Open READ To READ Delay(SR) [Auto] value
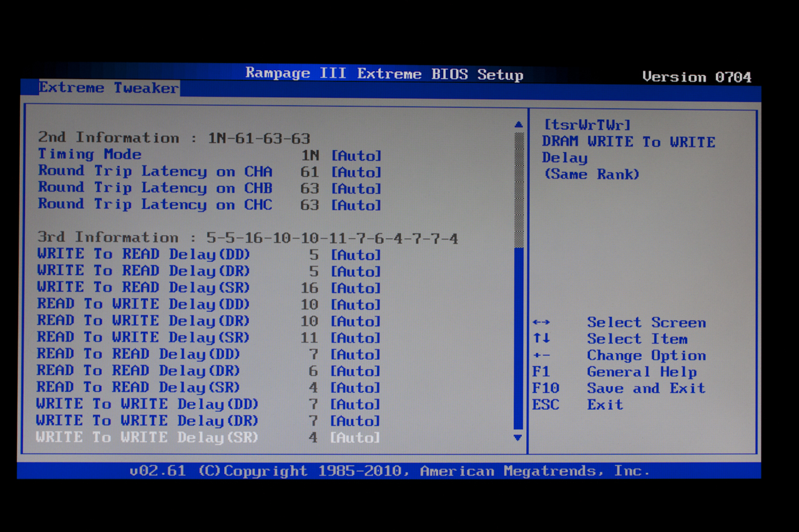This screenshot has height=532, width=799. (356, 388)
